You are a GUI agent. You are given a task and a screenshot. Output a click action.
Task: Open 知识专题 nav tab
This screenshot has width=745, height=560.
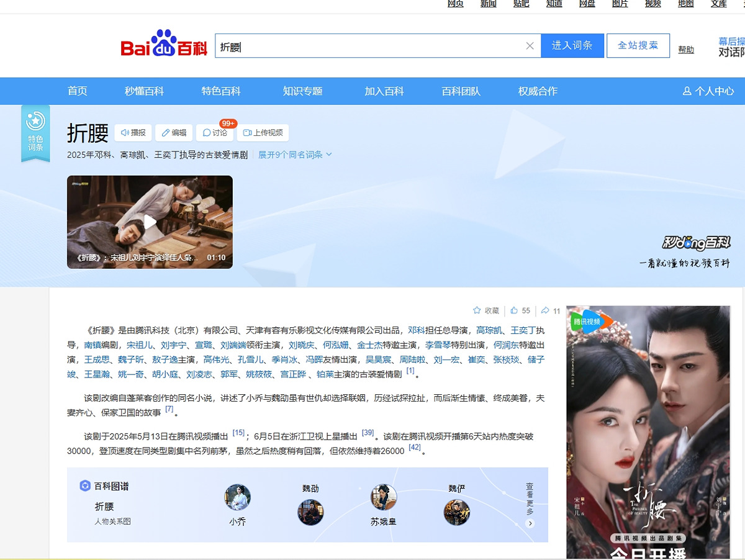click(303, 91)
